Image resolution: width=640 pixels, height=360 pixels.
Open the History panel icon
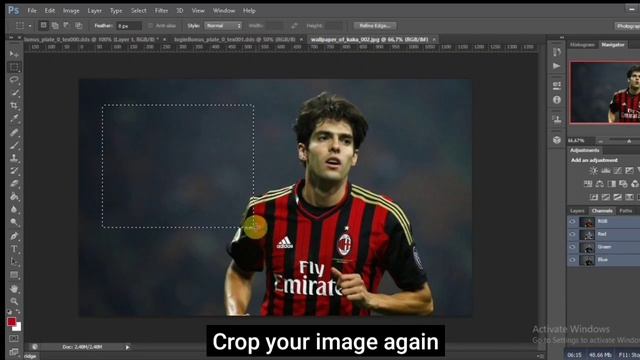[x=557, y=52]
